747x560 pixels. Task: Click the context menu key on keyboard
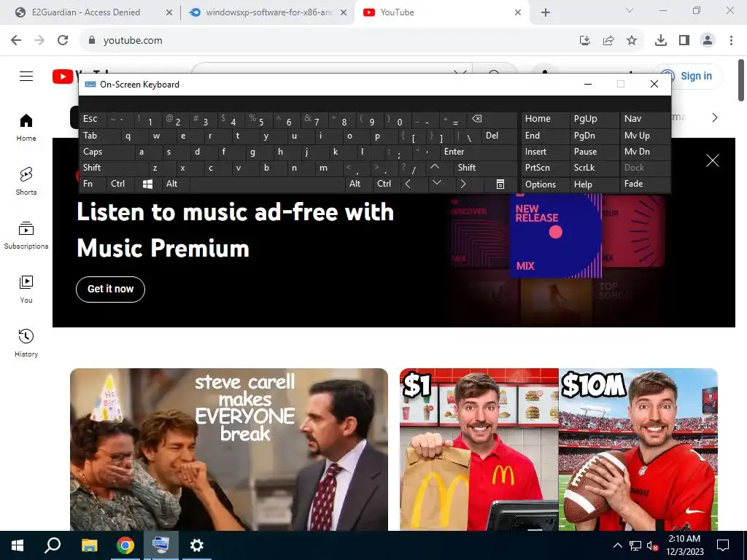coord(500,184)
